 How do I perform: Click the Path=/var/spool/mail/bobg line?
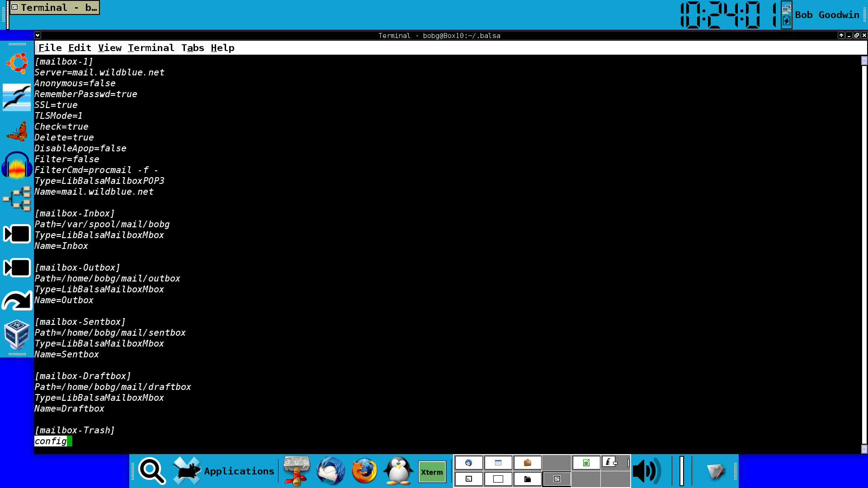pos(102,224)
